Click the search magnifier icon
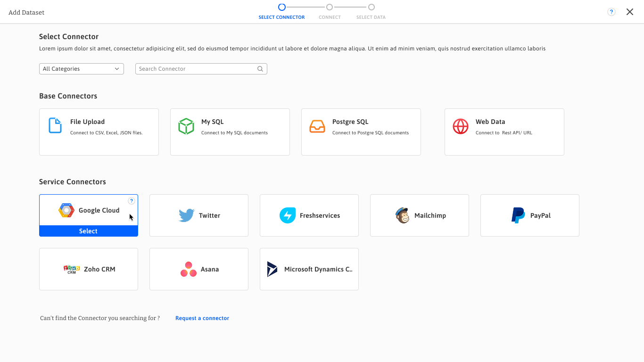This screenshot has height=362, width=644. [x=260, y=69]
